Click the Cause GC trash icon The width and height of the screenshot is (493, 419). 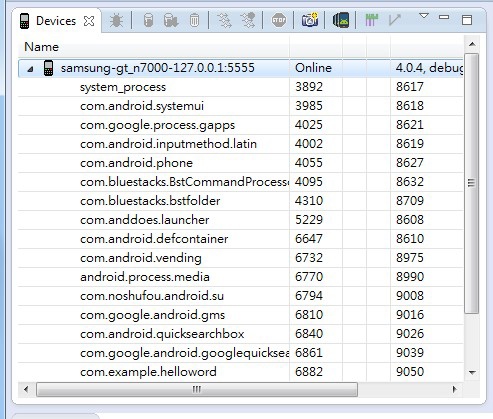(194, 21)
